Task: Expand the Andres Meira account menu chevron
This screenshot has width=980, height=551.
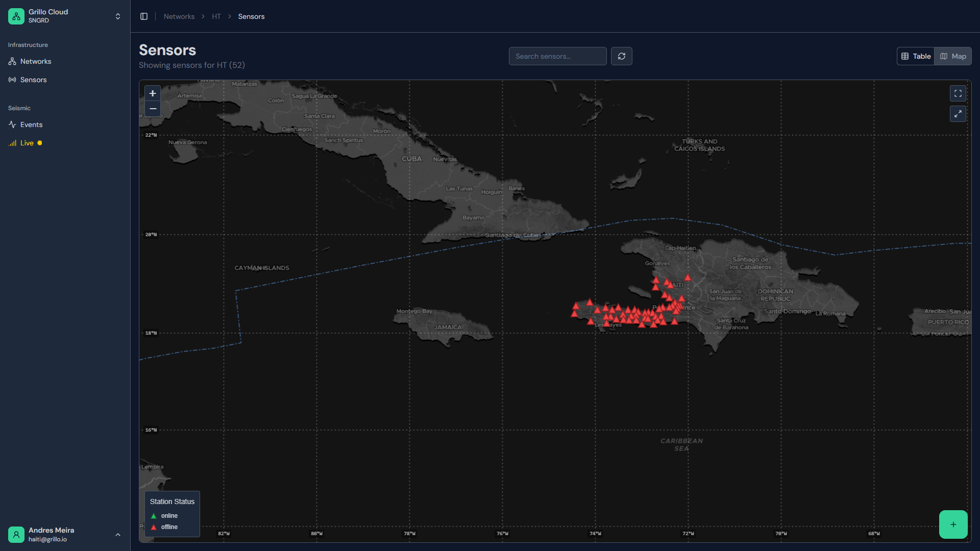Action: (118, 535)
